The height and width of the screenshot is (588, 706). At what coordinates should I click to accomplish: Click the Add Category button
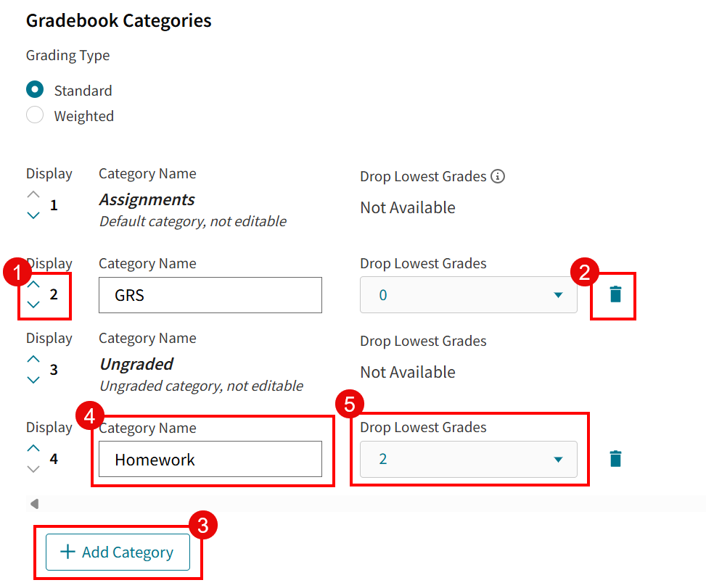point(117,552)
